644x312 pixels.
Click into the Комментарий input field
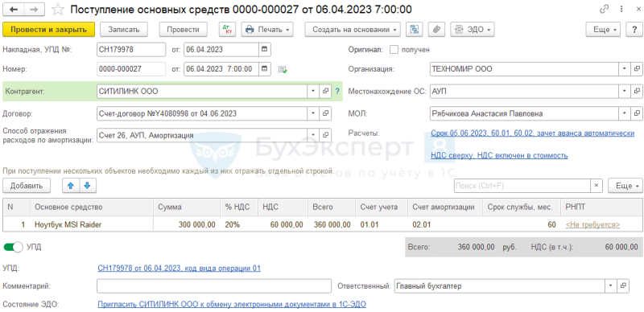point(214,286)
